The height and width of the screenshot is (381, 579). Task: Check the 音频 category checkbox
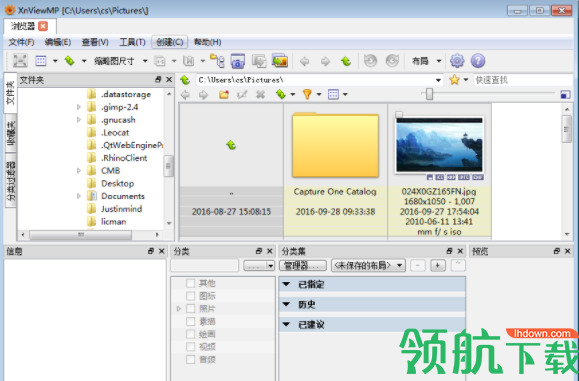pos(191,359)
